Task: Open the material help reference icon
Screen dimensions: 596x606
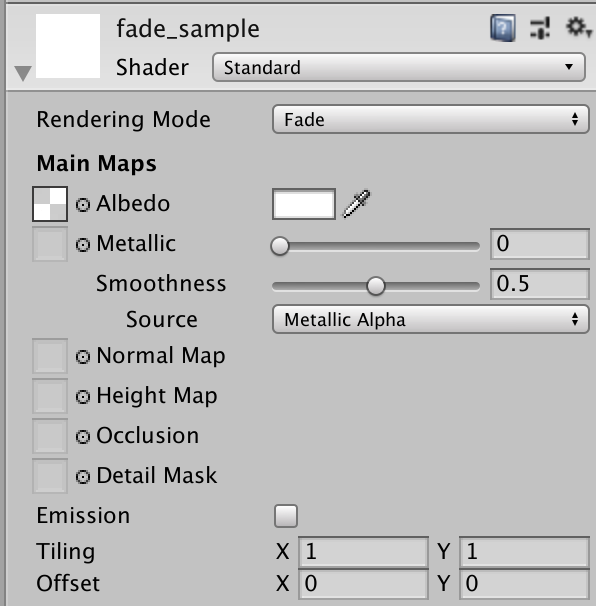Action: pyautogui.click(x=502, y=28)
